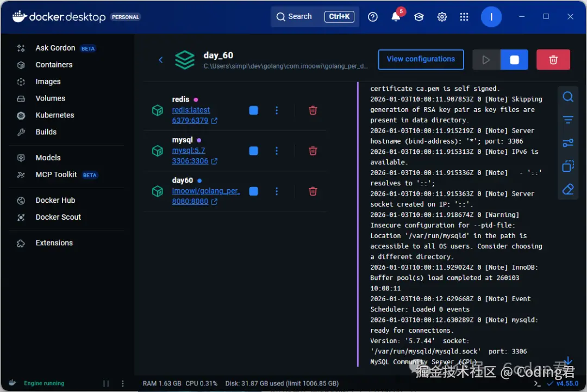Select the mysql container name
This screenshot has width=587, height=392.
click(x=182, y=140)
